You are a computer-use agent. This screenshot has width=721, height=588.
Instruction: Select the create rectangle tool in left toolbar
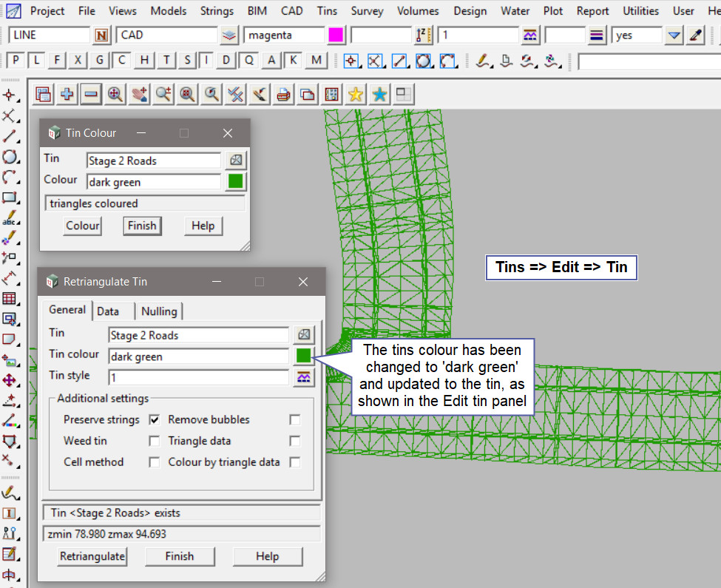point(10,197)
